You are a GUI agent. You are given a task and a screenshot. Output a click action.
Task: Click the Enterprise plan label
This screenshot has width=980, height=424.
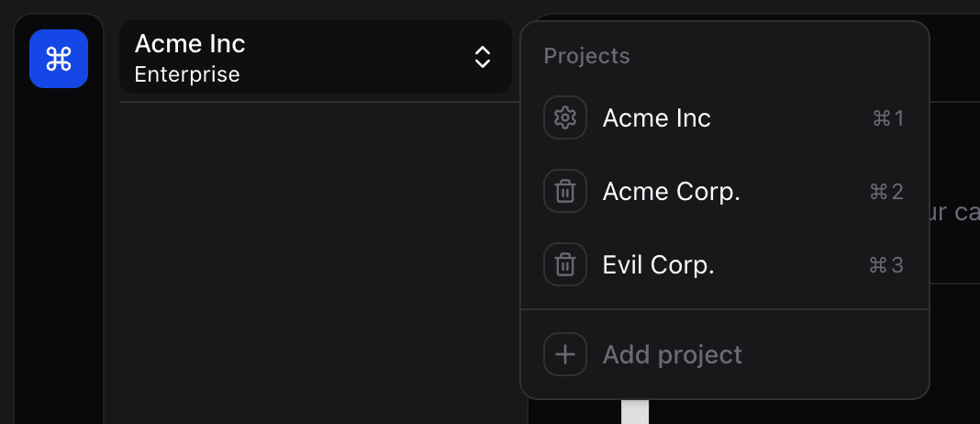[x=187, y=74]
